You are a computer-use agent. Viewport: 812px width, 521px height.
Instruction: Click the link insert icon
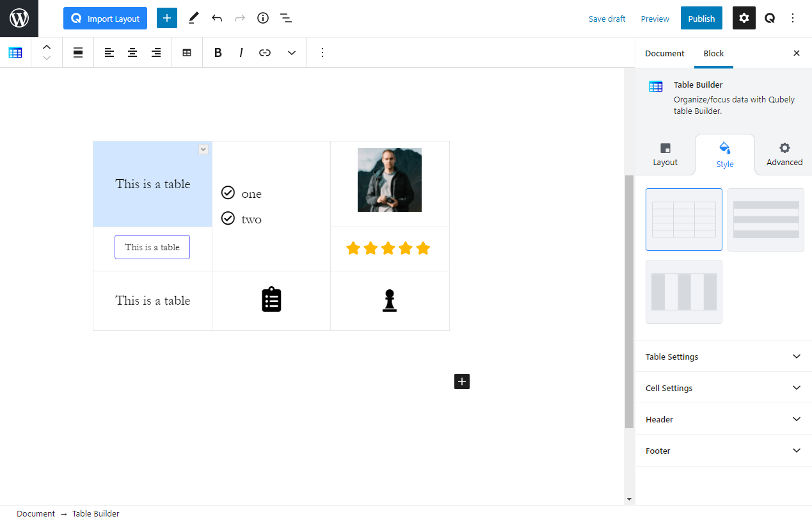(265, 53)
